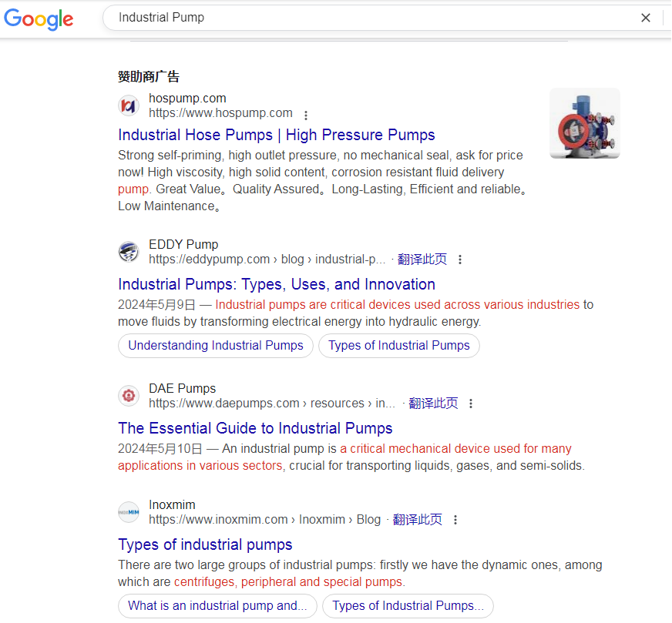
Task: Open more options for hospump.com ad
Action: tap(306, 115)
